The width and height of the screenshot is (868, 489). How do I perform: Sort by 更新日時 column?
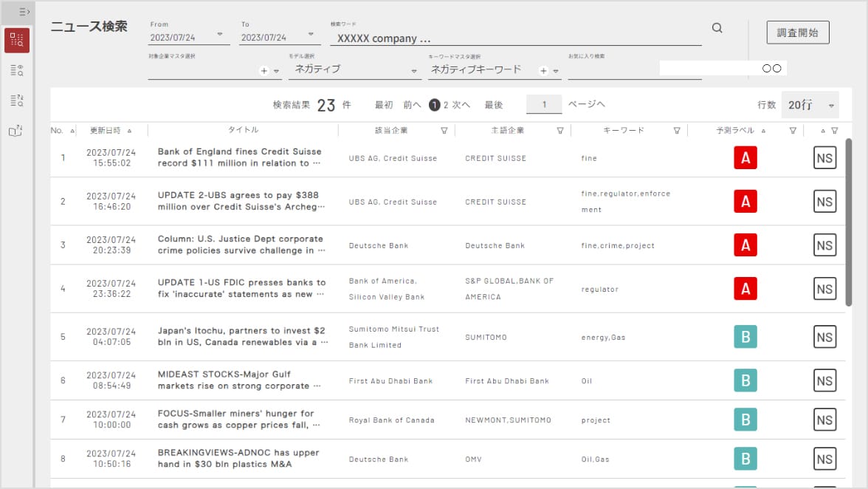(130, 131)
